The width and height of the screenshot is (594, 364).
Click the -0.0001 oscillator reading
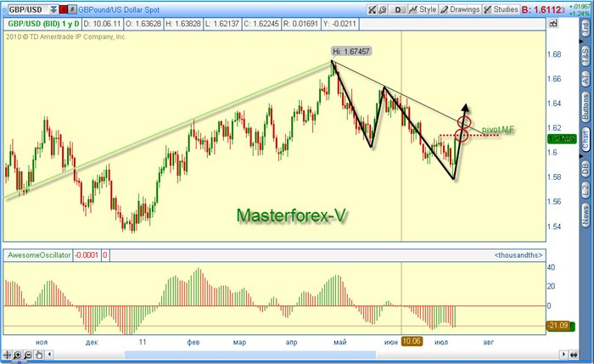coord(87,255)
